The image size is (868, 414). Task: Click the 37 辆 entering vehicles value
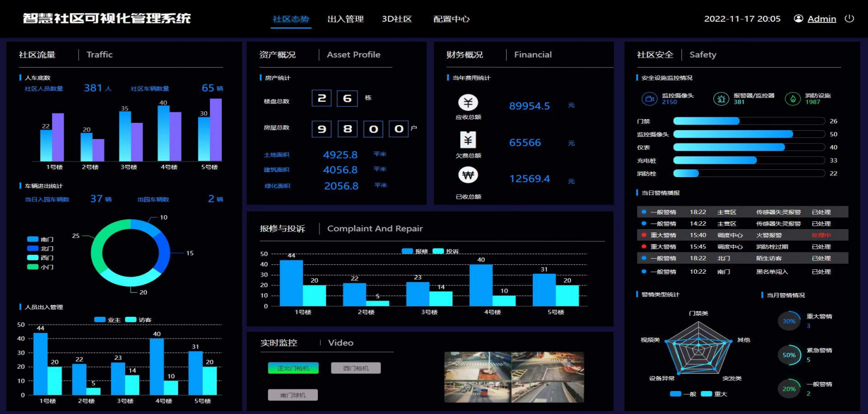[x=101, y=199]
